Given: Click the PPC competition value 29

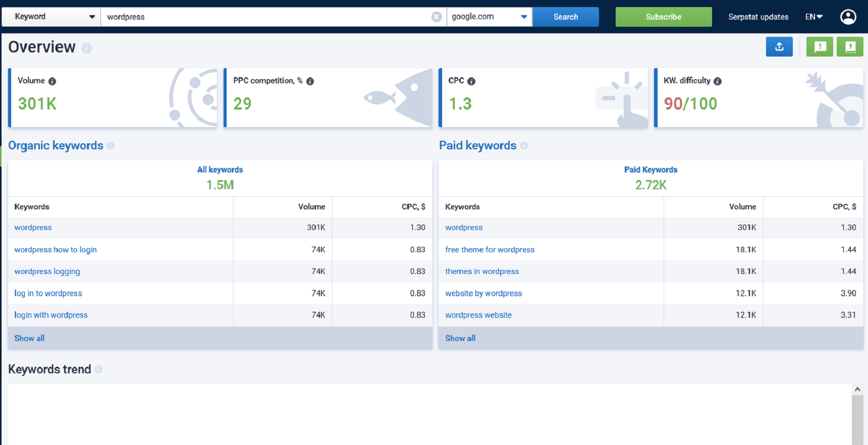Looking at the screenshot, I should click(242, 103).
